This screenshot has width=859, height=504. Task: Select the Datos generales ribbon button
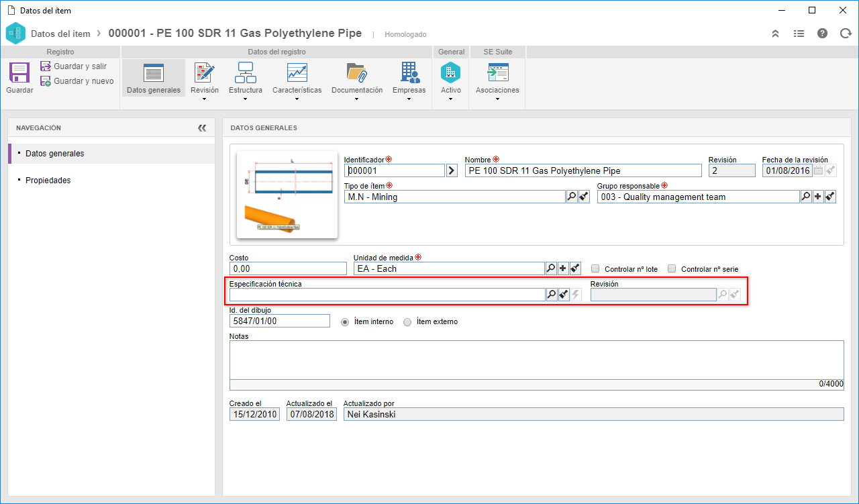tap(154, 78)
